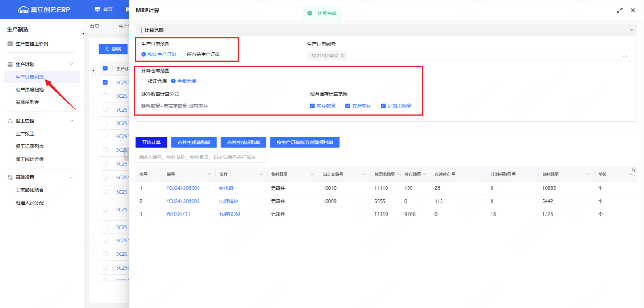Select the 指定仓库 radio option

point(143,81)
